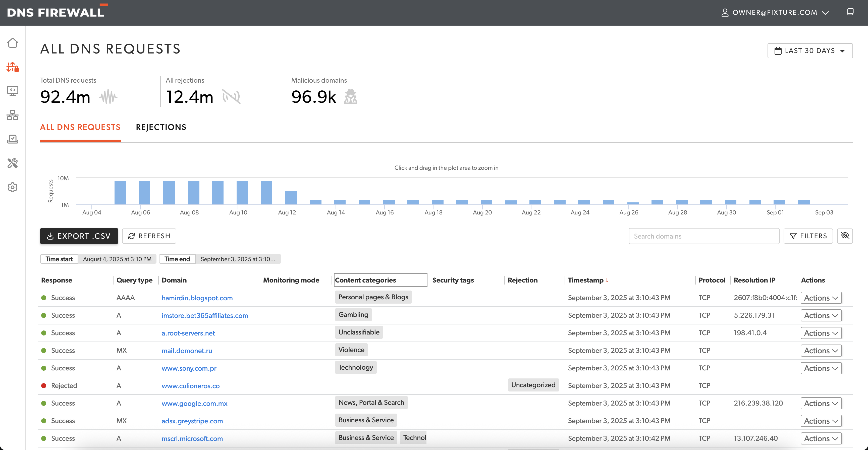Open the settings gear sidebar icon
The height and width of the screenshot is (450, 868).
13,187
